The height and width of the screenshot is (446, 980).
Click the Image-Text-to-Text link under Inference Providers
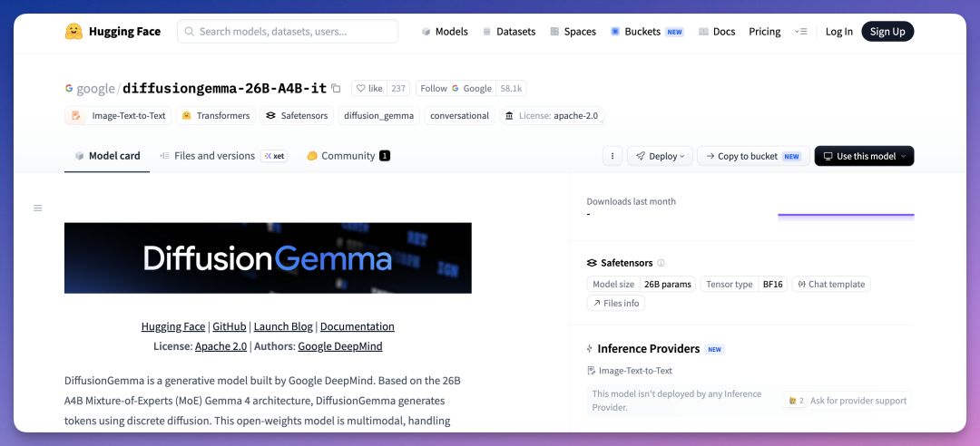(x=630, y=371)
